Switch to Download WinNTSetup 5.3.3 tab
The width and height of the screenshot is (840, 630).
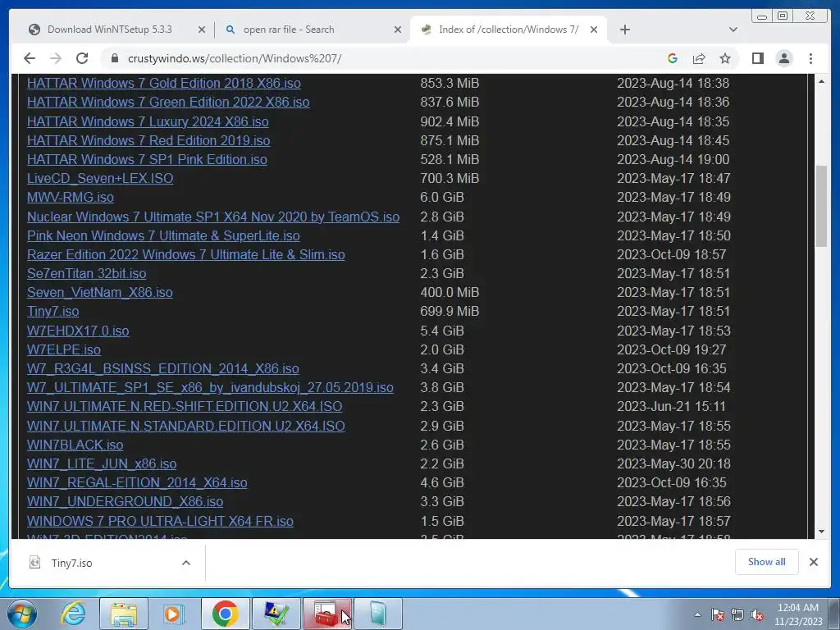[112, 30]
